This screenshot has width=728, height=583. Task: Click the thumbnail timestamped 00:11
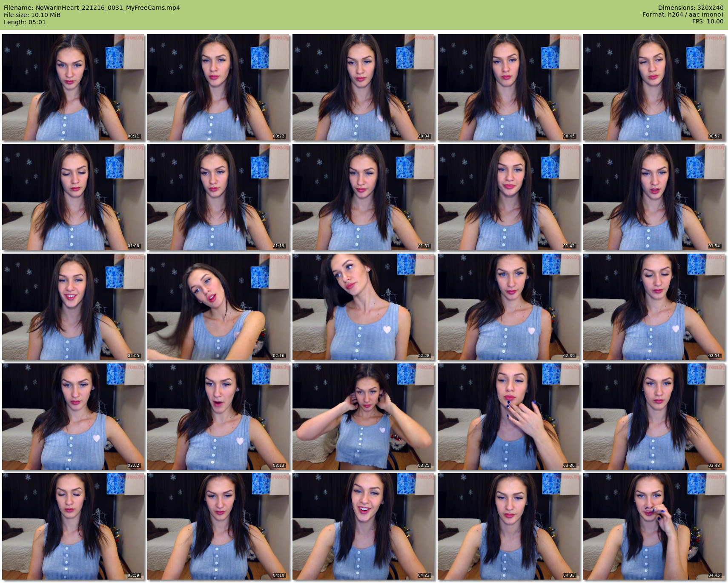tap(73, 87)
